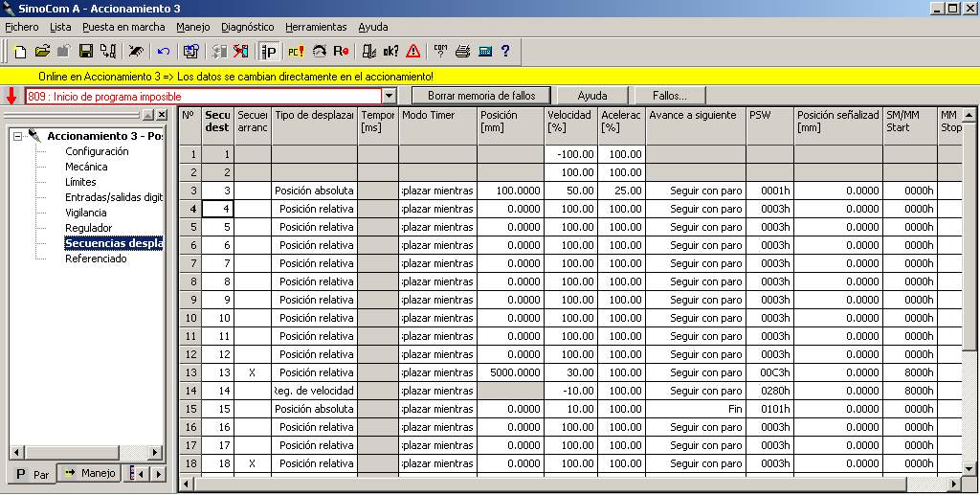Image resolution: width=980 pixels, height=495 pixels.
Task: Switch to the Manejo tab at bottom
Action: coord(90,473)
